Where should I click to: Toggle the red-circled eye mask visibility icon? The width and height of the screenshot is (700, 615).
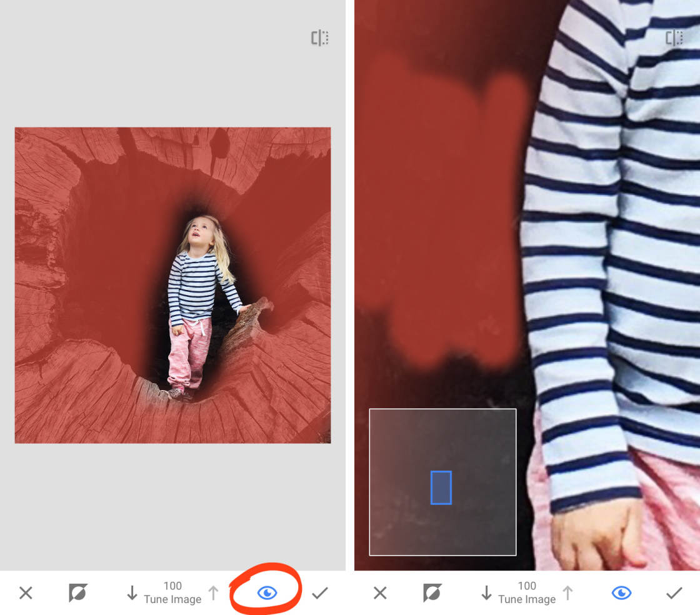[x=267, y=592]
